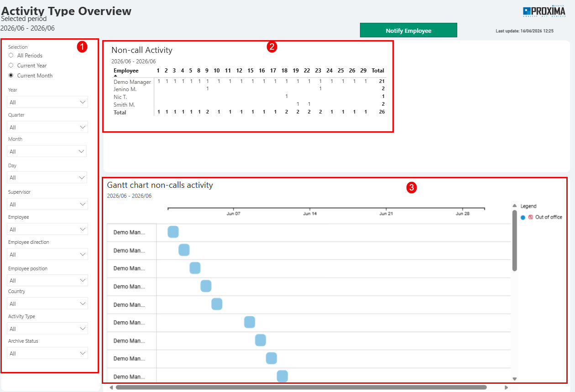Click the Non-call Activity chart title
Image resolution: width=575 pixels, height=392 pixels.
coord(142,50)
